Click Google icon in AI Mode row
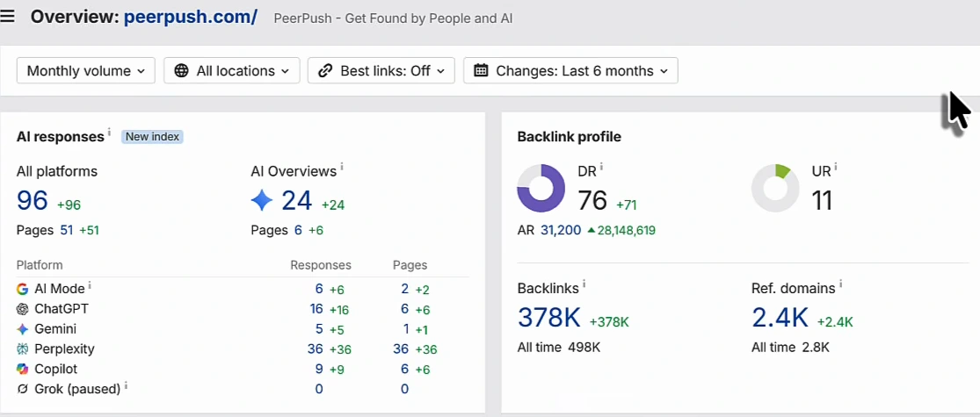Screen dimensions: 980x417 (x=23, y=289)
